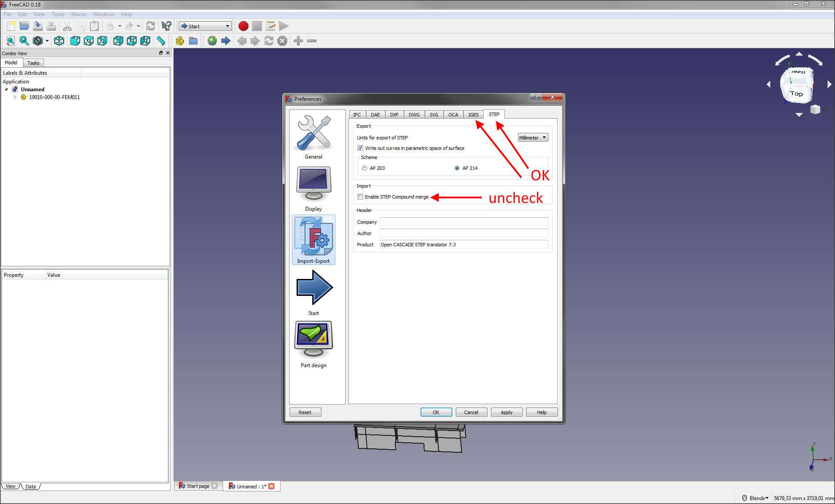835x504 pixels.
Task: Switch to the IGES tab
Action: [473, 115]
